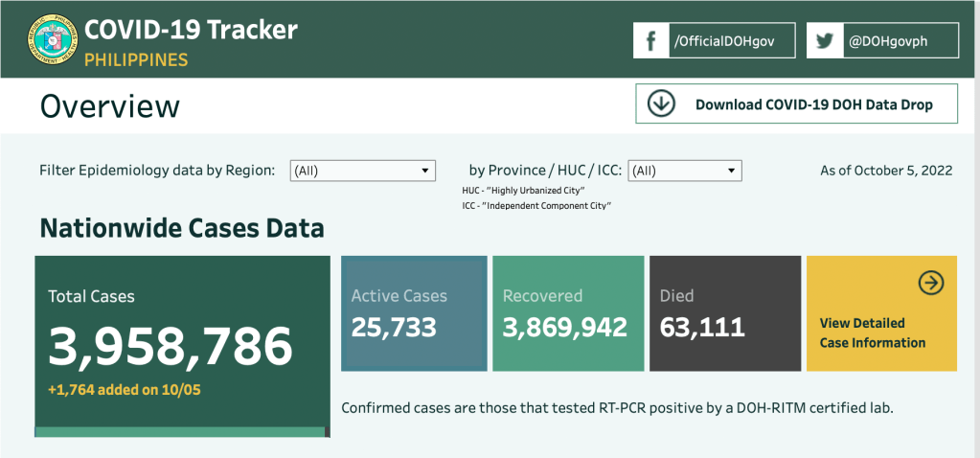Visit the @DOHgovph Twitter handle link
The height and width of the screenshot is (458, 980).
pos(887,41)
